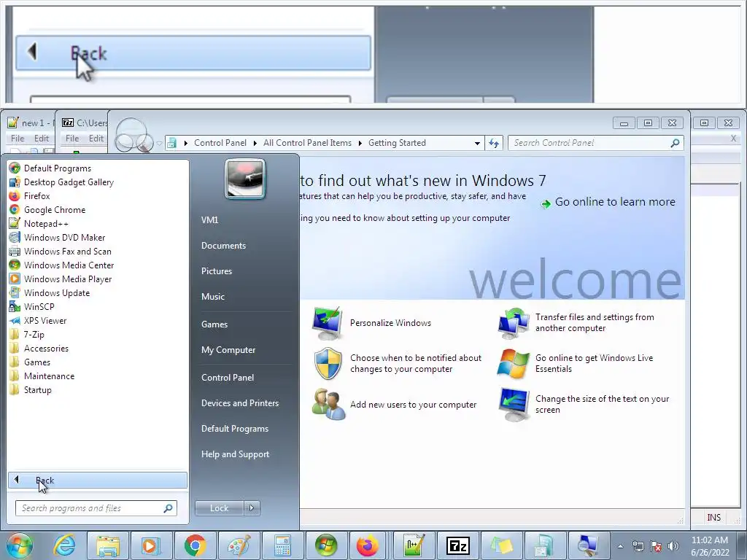
Task: Open Control Panel from Start menu right pane
Action: click(x=228, y=378)
